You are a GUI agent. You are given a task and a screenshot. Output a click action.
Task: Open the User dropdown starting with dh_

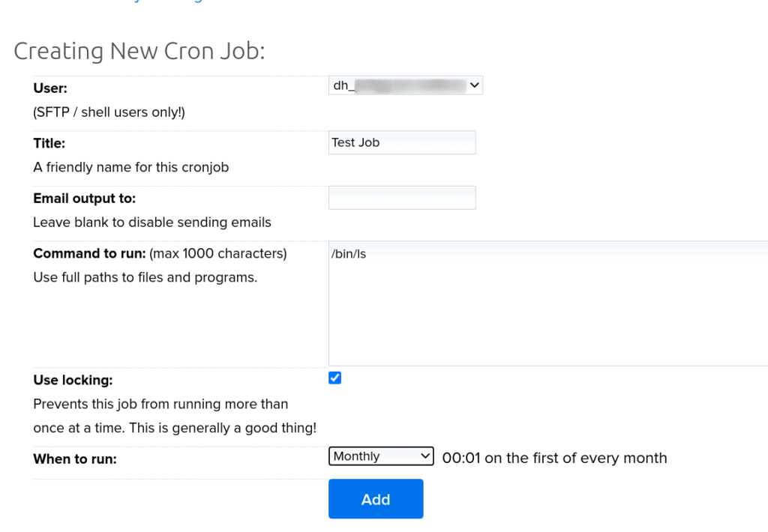(405, 86)
